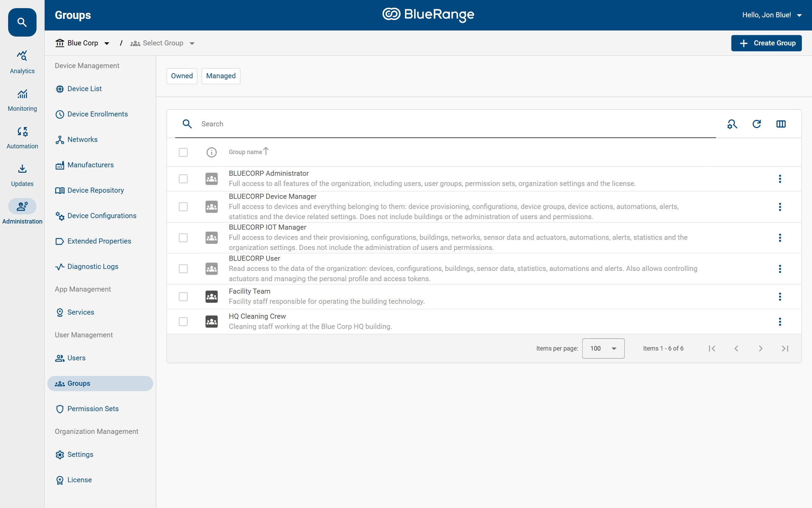
Task: Click the search magnifier in table
Action: pos(187,124)
